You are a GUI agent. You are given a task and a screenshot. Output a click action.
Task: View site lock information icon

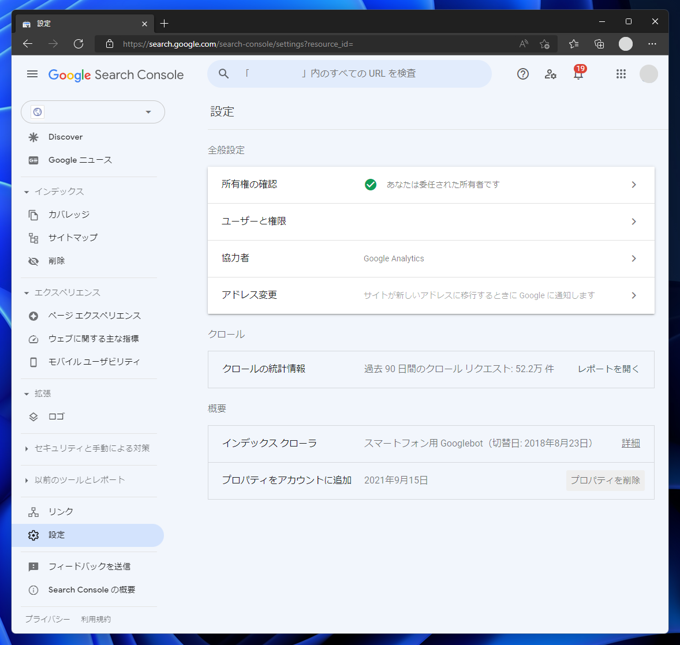pyautogui.click(x=110, y=44)
